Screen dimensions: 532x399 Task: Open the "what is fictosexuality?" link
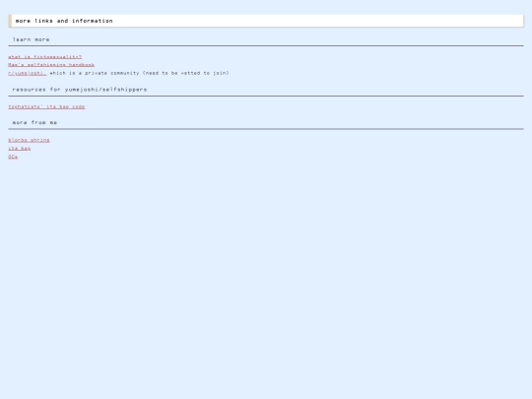tap(44, 57)
